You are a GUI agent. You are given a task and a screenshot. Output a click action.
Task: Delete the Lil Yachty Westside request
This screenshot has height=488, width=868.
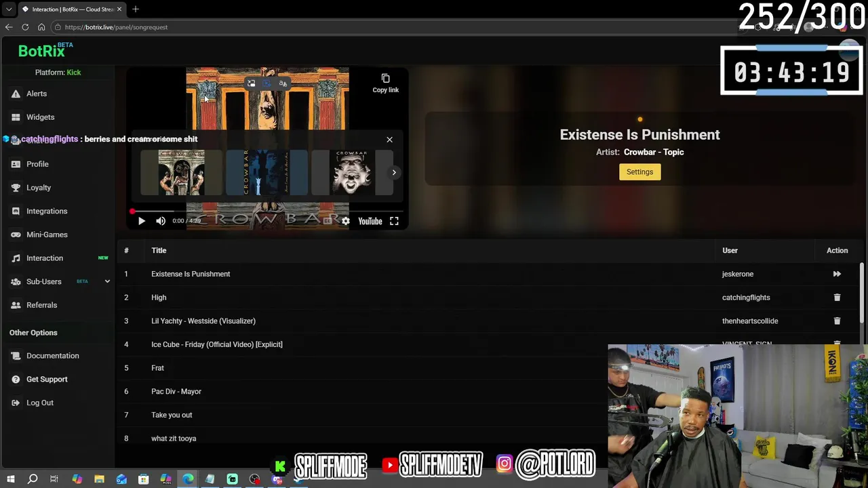pos(837,321)
